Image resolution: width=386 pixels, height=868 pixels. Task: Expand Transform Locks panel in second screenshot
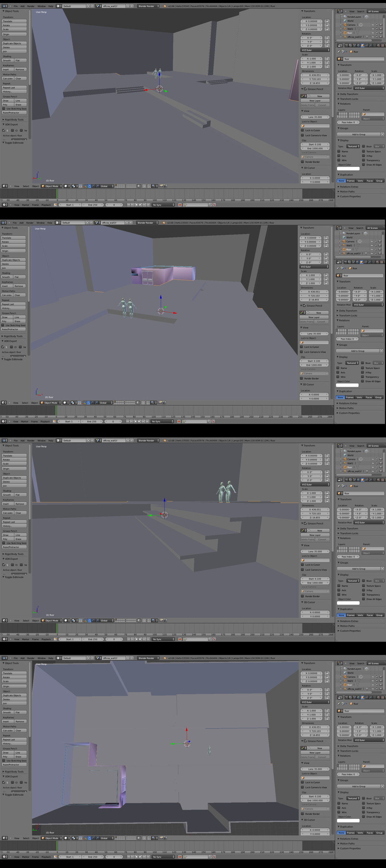coord(348,316)
